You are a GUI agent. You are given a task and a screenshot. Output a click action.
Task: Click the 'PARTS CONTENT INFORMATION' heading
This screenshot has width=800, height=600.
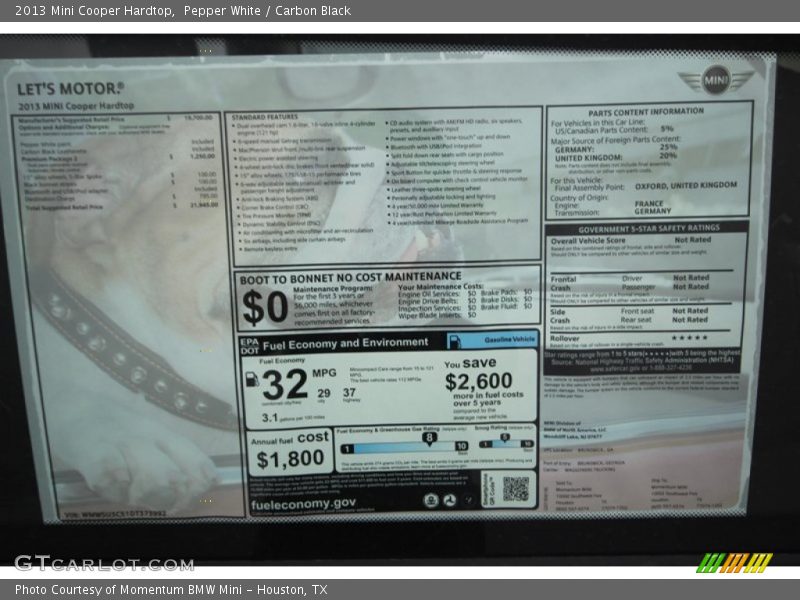pos(646,112)
